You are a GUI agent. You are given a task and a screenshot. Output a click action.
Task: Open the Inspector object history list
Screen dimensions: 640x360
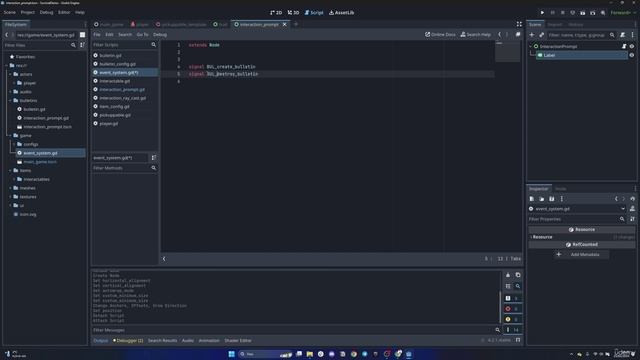[632, 199]
